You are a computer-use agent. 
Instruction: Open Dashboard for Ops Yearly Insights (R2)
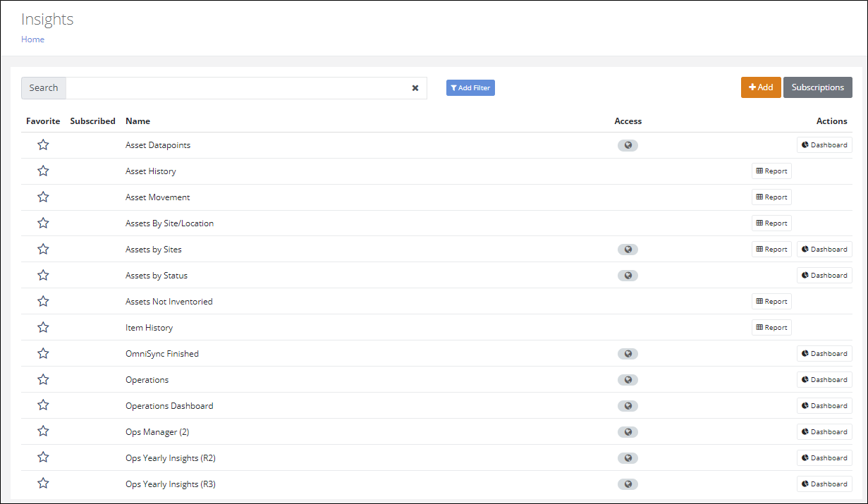(824, 458)
